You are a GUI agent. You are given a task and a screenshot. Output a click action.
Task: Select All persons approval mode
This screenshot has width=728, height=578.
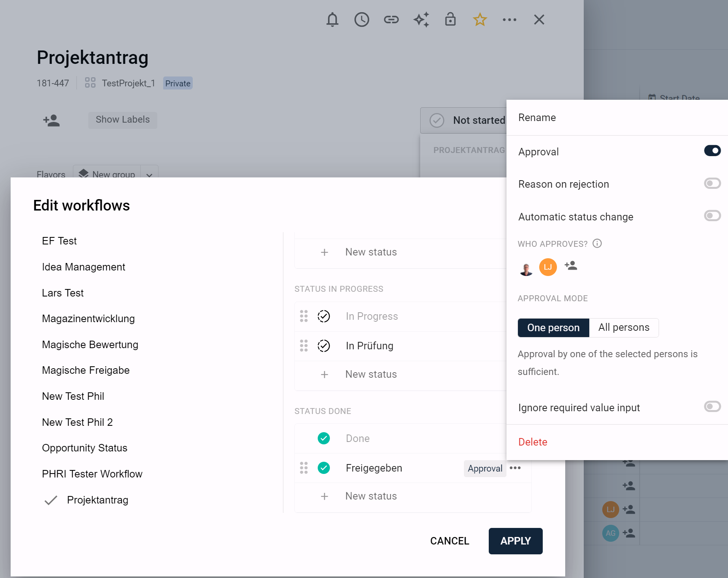[x=624, y=328]
